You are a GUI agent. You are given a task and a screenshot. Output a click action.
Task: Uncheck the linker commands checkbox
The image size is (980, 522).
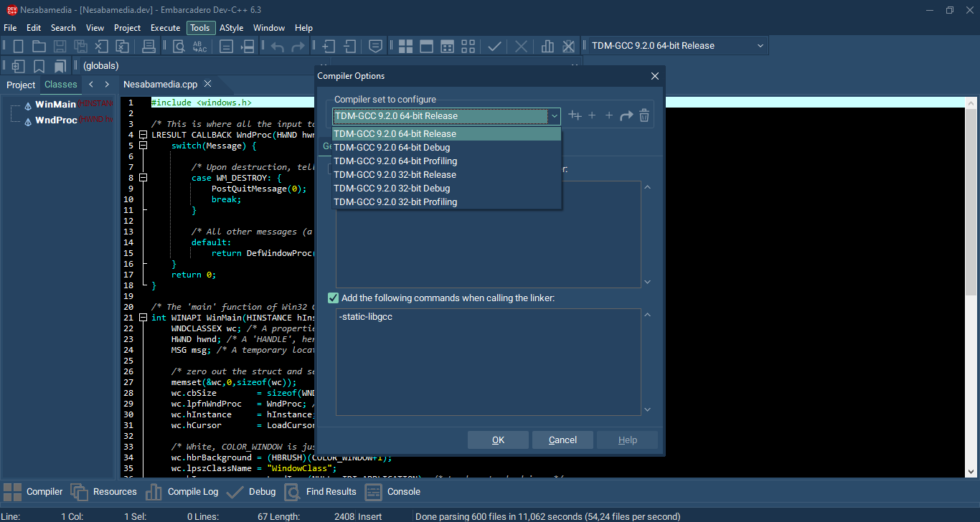pos(333,298)
